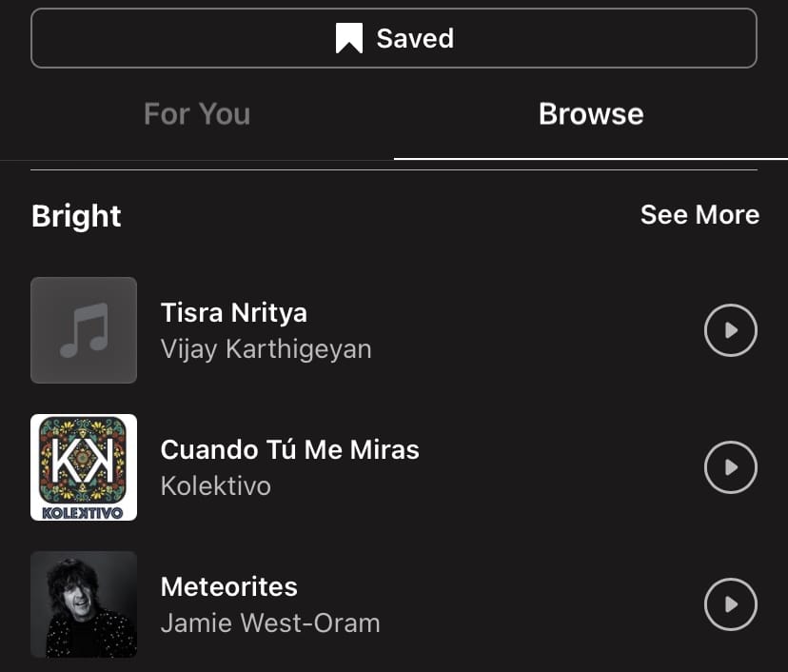Switch to the For You tab
Image resolution: width=788 pixels, height=672 pixels.
click(197, 114)
